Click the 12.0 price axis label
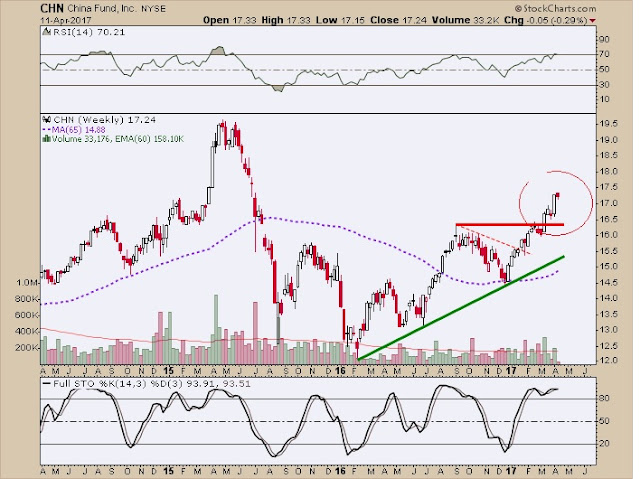Image resolution: width=640 pixels, height=479 pixels. tap(608, 361)
